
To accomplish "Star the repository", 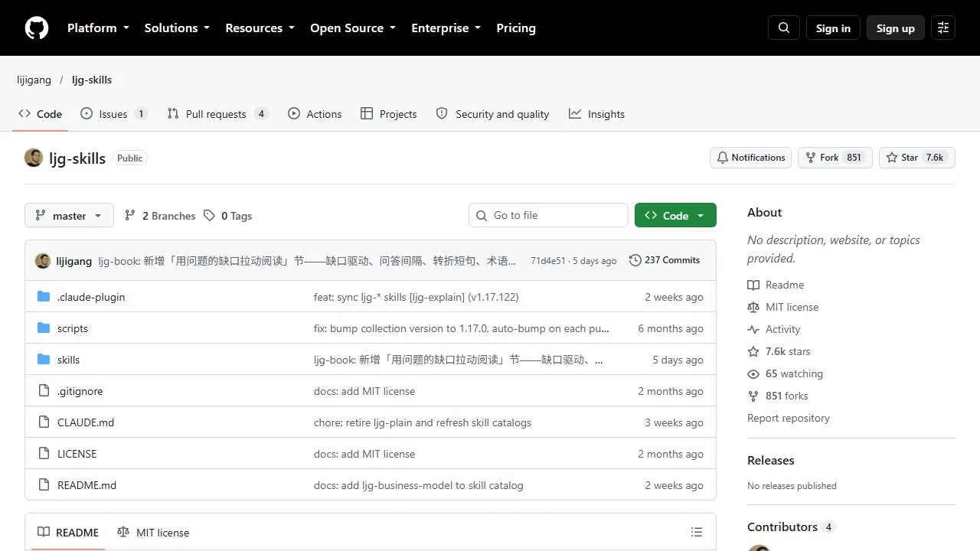I will coord(916,158).
